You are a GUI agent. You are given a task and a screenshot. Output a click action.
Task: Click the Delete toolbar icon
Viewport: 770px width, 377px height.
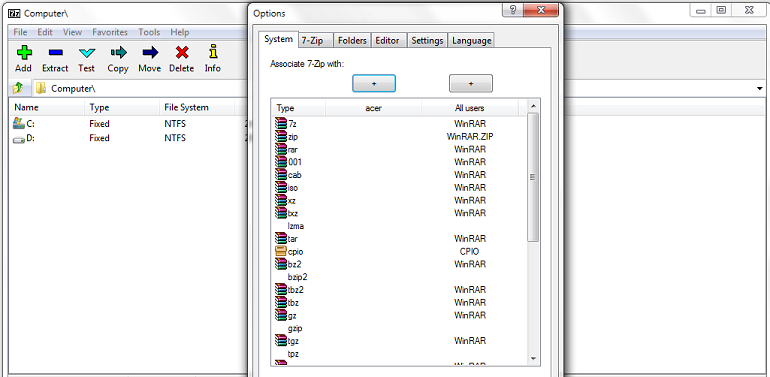182,53
